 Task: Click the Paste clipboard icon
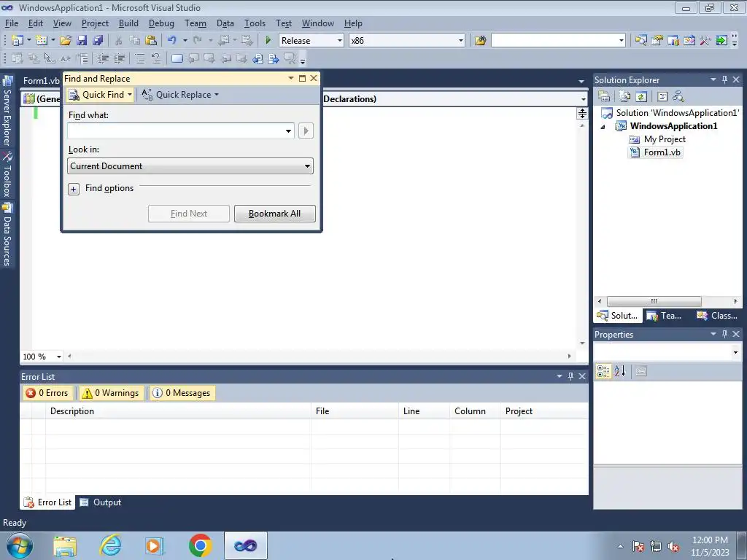click(150, 41)
